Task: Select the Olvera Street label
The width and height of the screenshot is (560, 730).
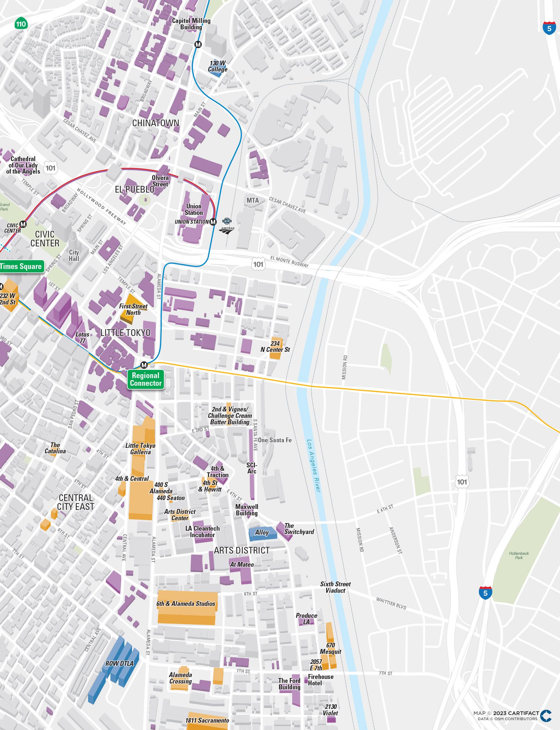Action: click(x=160, y=181)
